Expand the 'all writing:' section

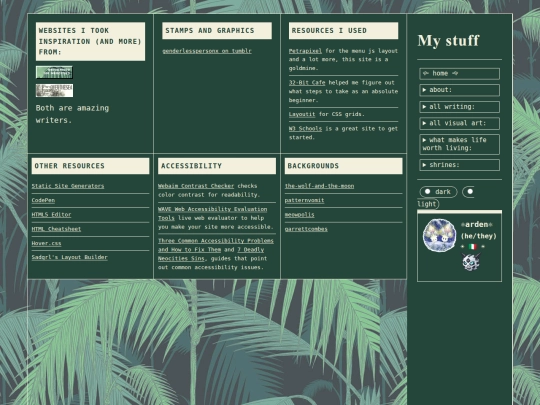coord(459,107)
